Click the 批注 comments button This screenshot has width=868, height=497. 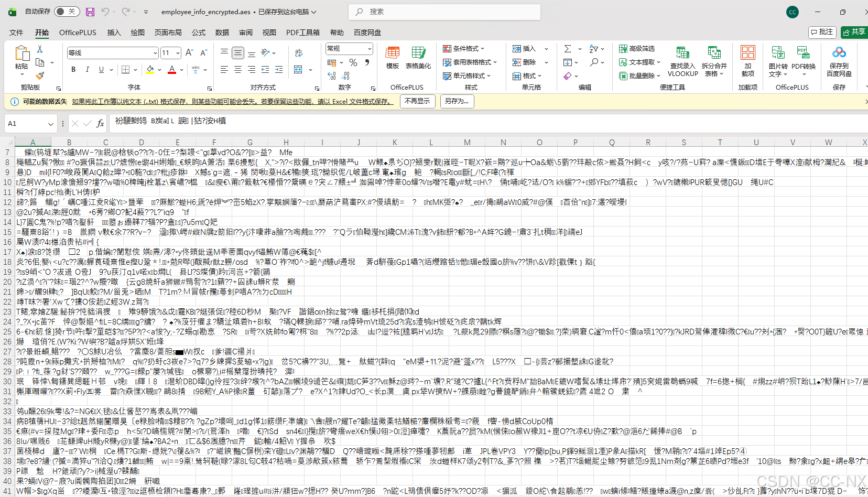tap(822, 32)
